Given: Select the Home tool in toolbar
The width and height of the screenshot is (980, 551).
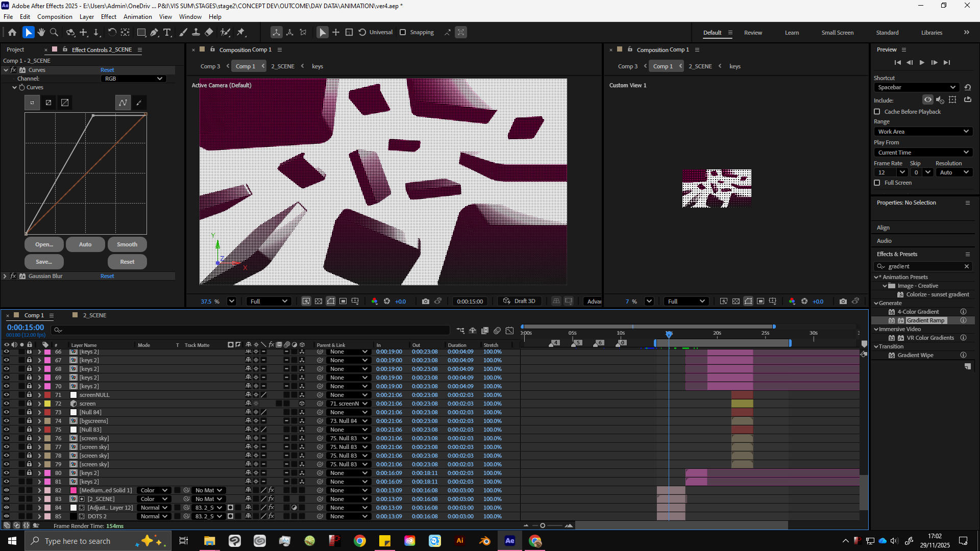Looking at the screenshot, I should 12,32.
